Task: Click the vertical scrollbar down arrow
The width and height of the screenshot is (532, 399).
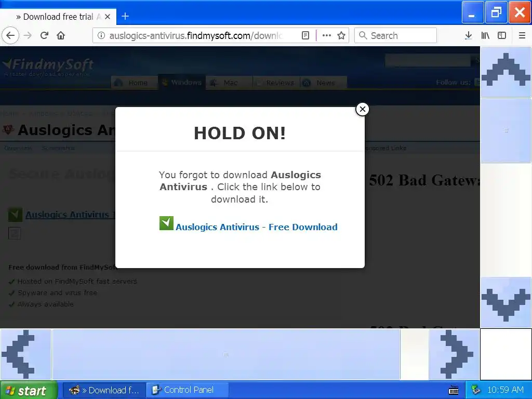Action: pyautogui.click(x=506, y=302)
